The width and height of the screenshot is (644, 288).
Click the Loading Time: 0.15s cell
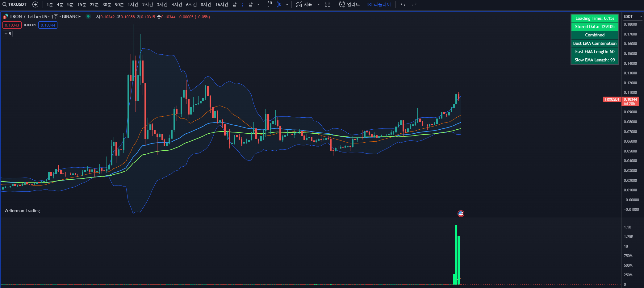coord(595,19)
